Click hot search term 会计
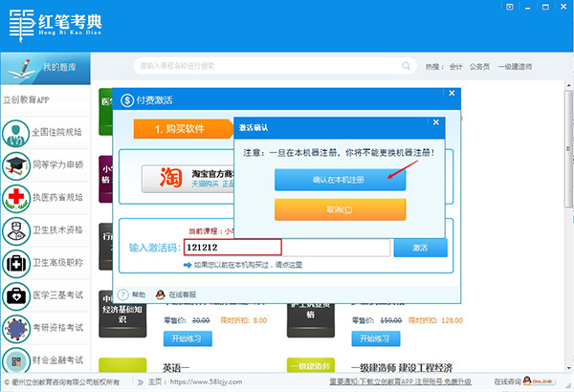This screenshot has width=574, height=392. [x=455, y=67]
